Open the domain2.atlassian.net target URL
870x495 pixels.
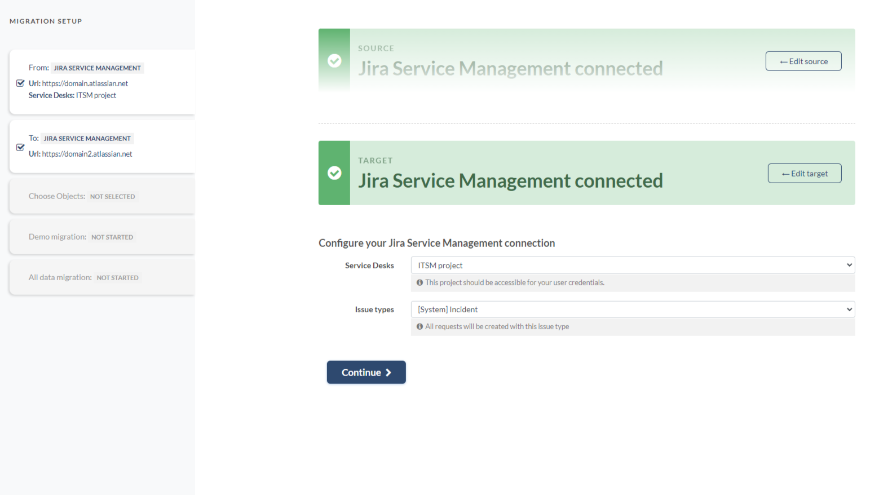(x=87, y=154)
